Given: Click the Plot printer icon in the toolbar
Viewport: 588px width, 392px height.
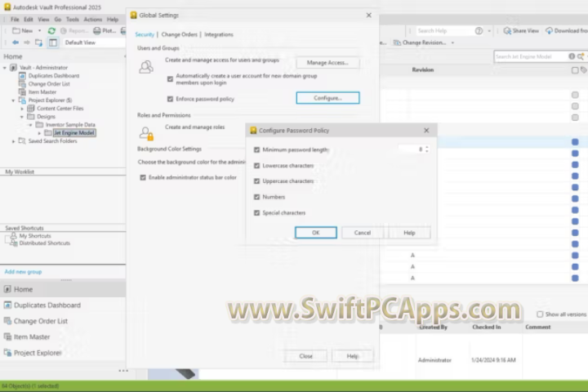Looking at the screenshot, I should (97, 31).
